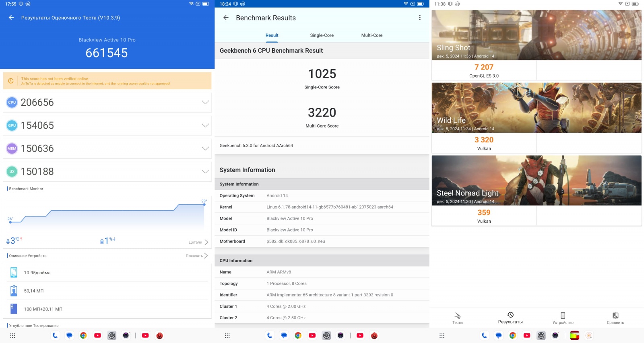Open the Устройство tab in 3DMark
The image size is (644, 343).
click(563, 318)
